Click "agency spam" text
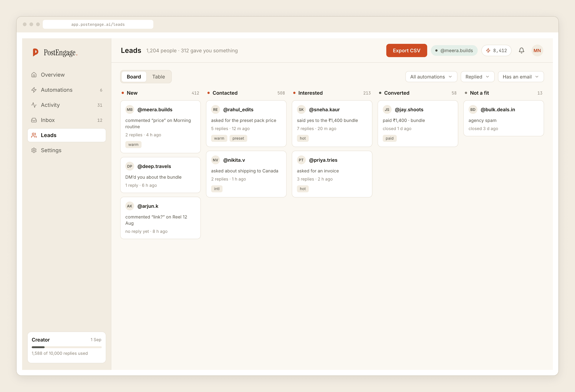This screenshot has width=575, height=392. point(482,120)
